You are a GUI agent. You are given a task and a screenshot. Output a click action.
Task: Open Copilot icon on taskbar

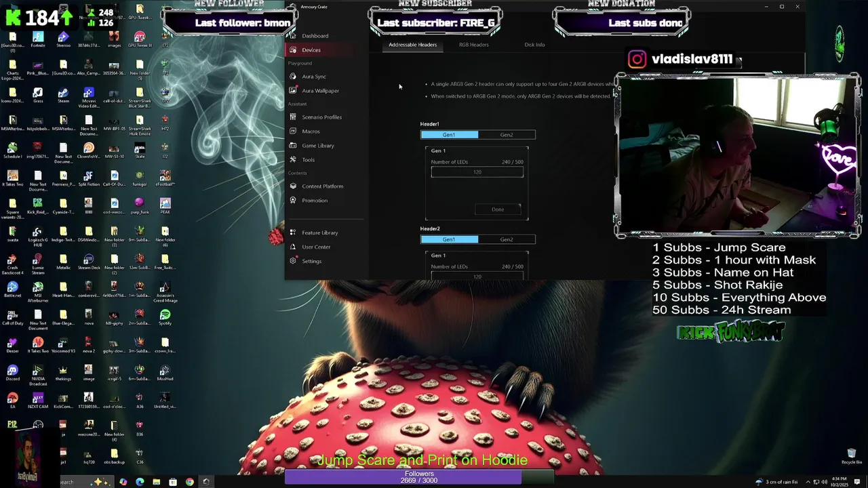coord(123,482)
